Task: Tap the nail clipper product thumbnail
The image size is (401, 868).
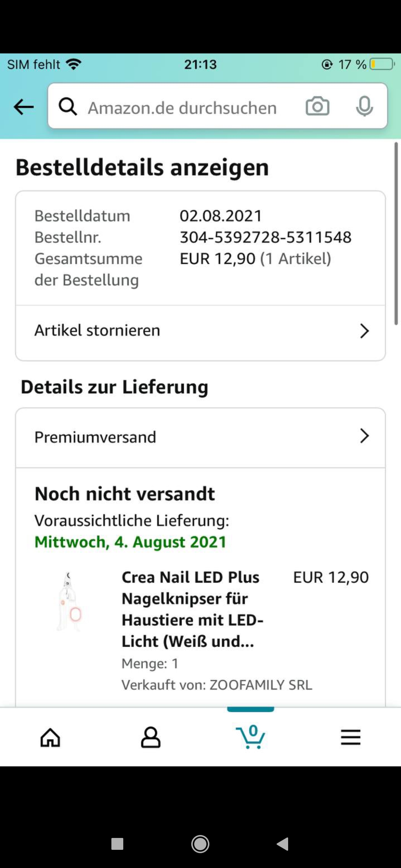Action: point(69,602)
